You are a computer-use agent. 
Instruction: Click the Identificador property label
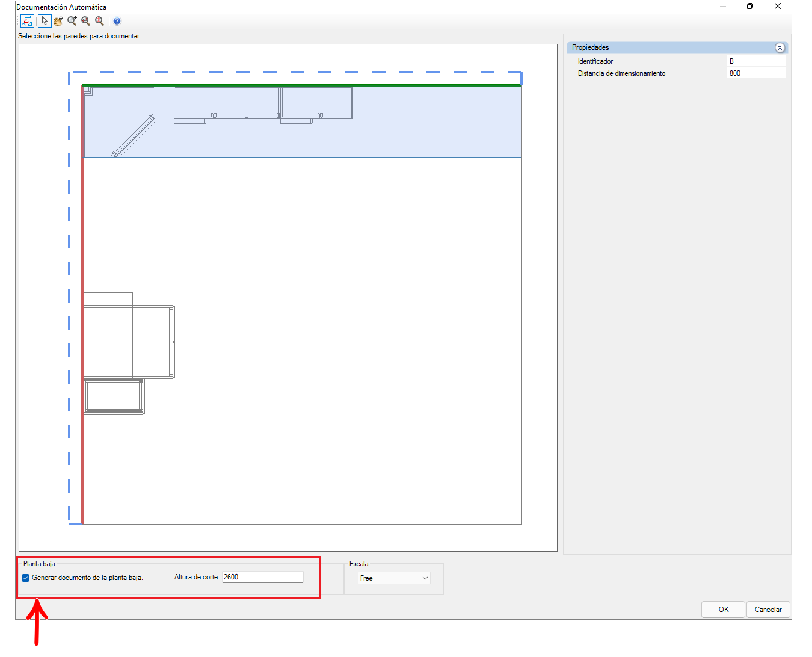coord(595,61)
